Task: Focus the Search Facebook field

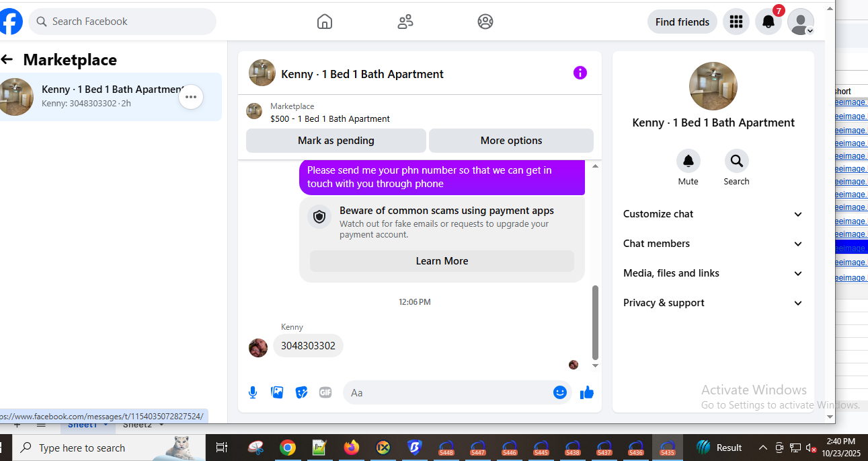Action: (122, 22)
